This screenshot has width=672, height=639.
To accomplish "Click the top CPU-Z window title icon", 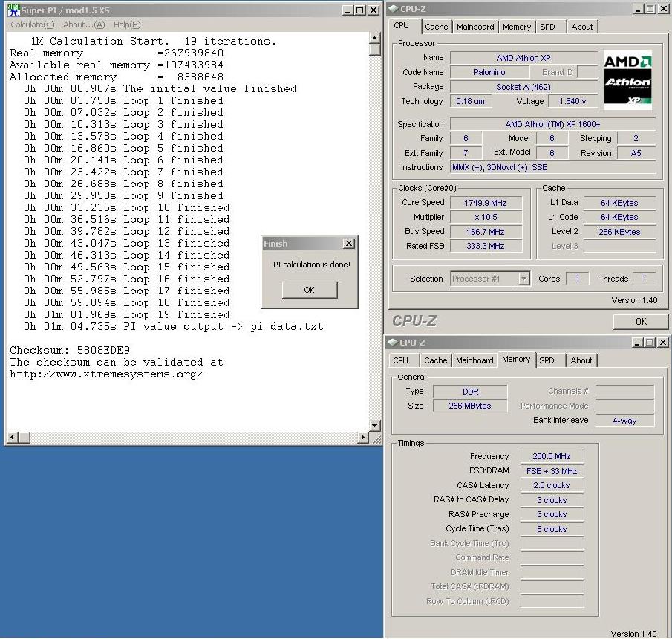I will click(394, 9).
